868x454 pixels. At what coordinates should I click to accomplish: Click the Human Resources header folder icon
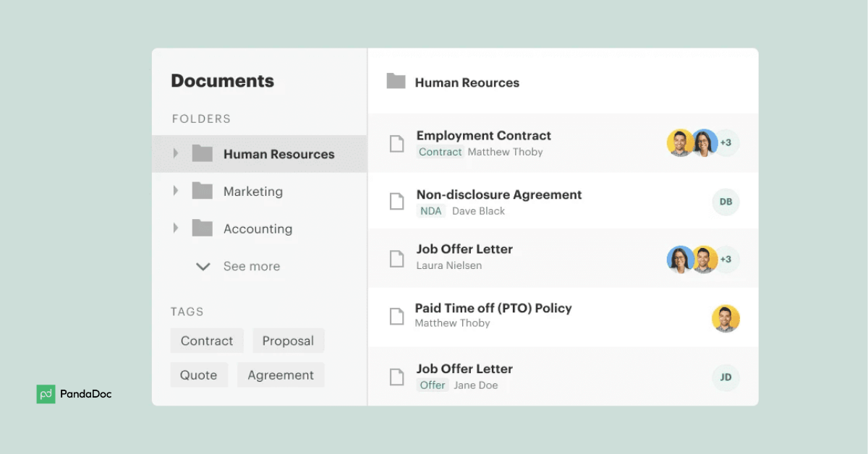pos(396,81)
